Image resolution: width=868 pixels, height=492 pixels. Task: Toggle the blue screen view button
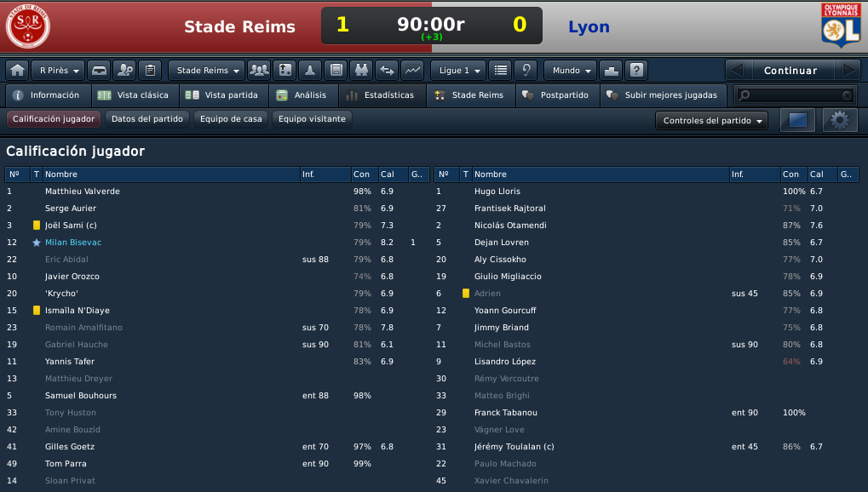[797, 120]
